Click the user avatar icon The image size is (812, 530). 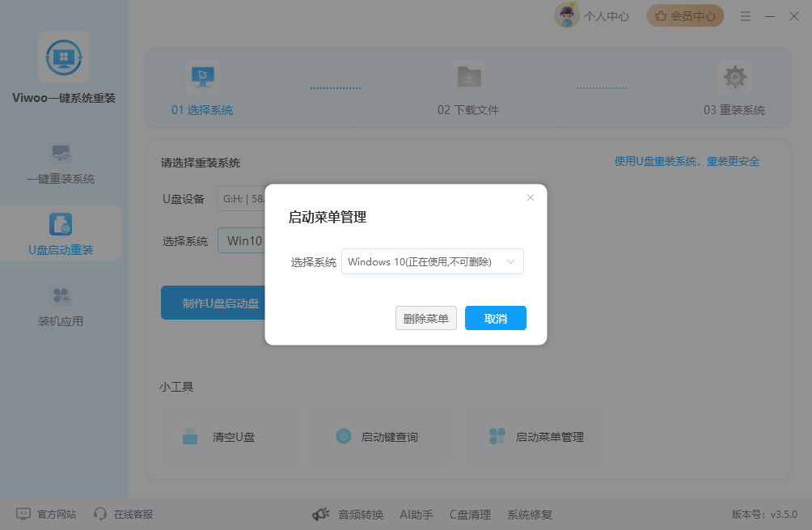click(566, 15)
